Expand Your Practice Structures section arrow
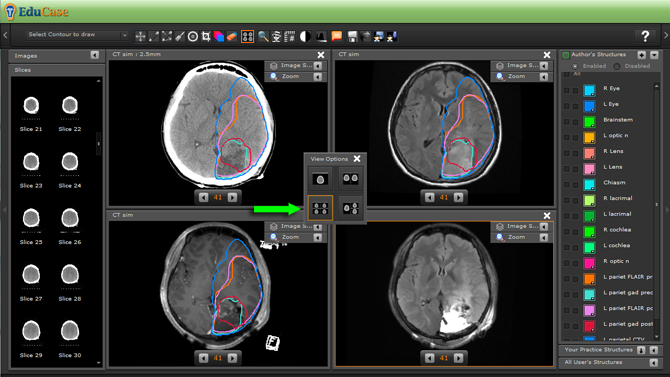 pos(654,350)
